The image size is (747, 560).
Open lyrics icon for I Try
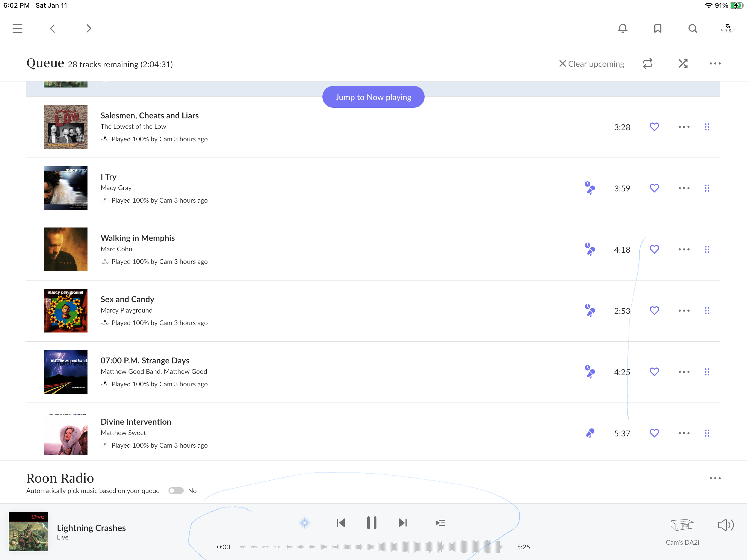(590, 188)
